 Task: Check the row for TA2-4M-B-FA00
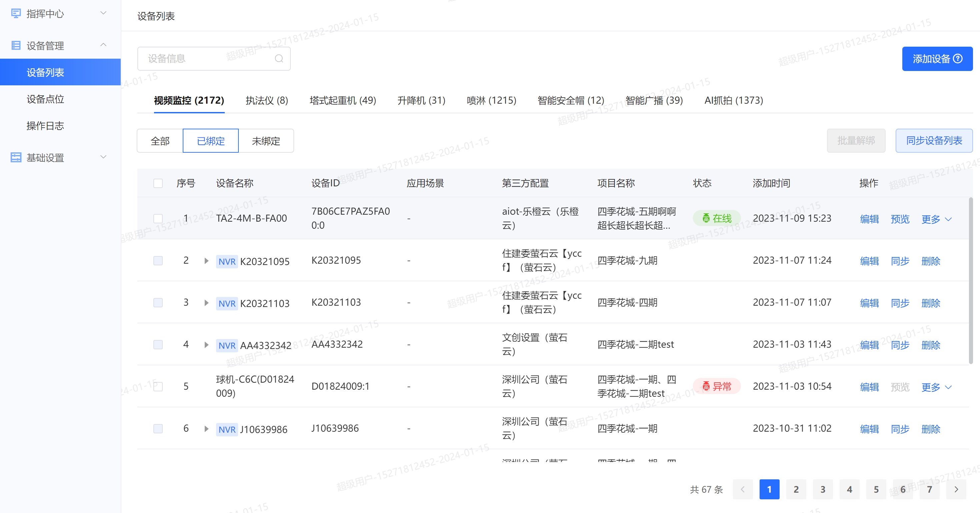click(158, 218)
